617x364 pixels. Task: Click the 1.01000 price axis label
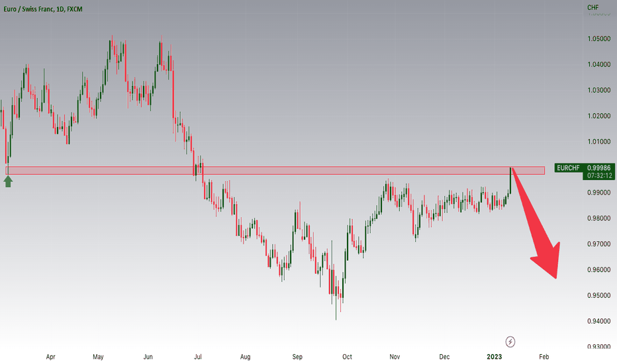tap(599, 141)
